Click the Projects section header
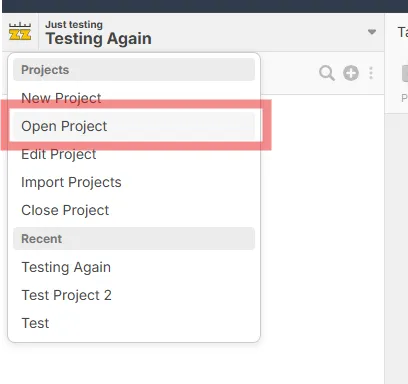The width and height of the screenshot is (408, 384). 134,70
